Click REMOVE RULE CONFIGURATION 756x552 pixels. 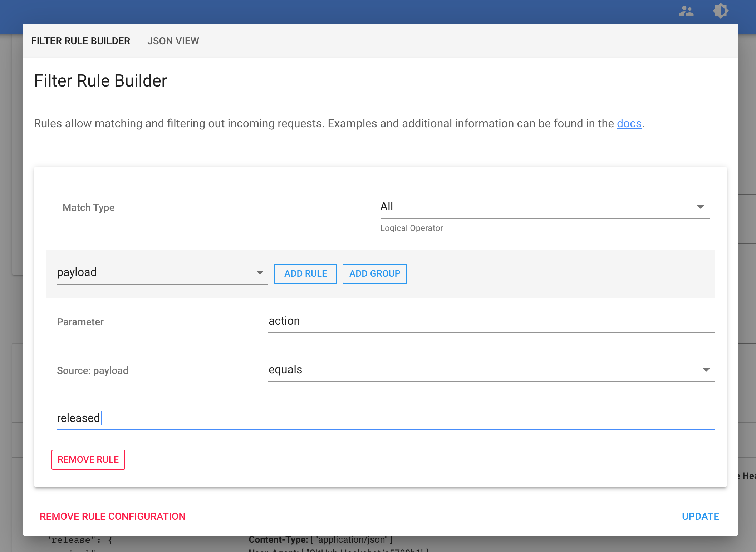click(113, 516)
